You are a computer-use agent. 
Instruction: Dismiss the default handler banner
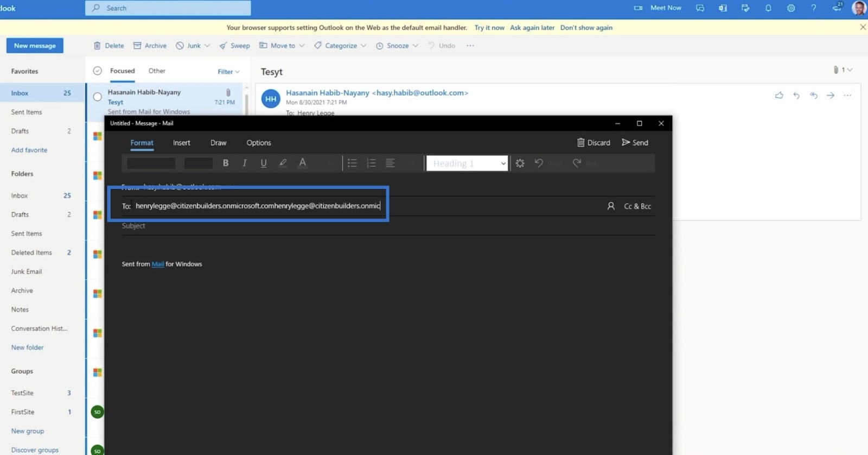[x=863, y=27]
